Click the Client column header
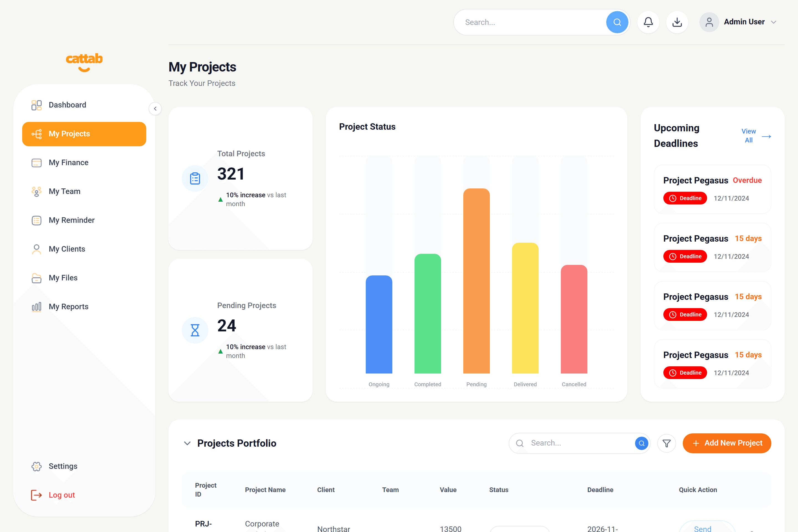The width and height of the screenshot is (798, 532). click(326, 490)
